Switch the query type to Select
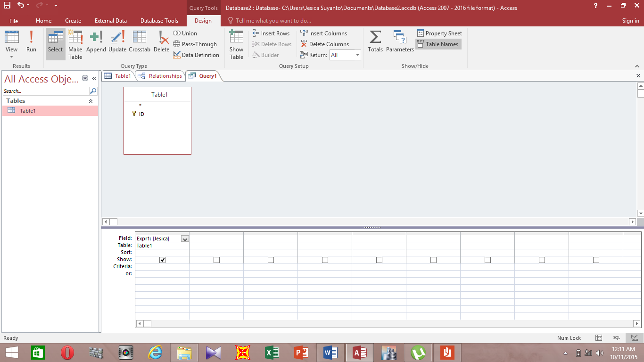This screenshot has height=362, width=644. coord(55,44)
